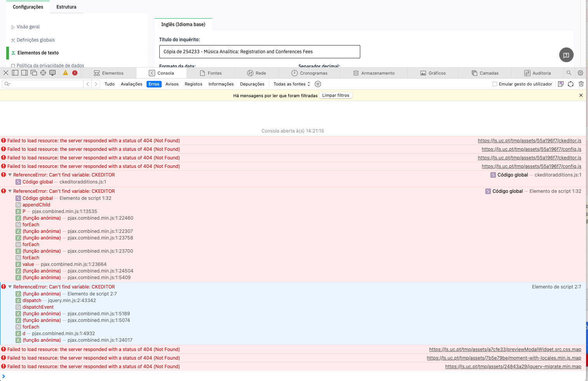This screenshot has width=588, height=381.
Task: Click the Limpar filtros button
Action: point(335,95)
